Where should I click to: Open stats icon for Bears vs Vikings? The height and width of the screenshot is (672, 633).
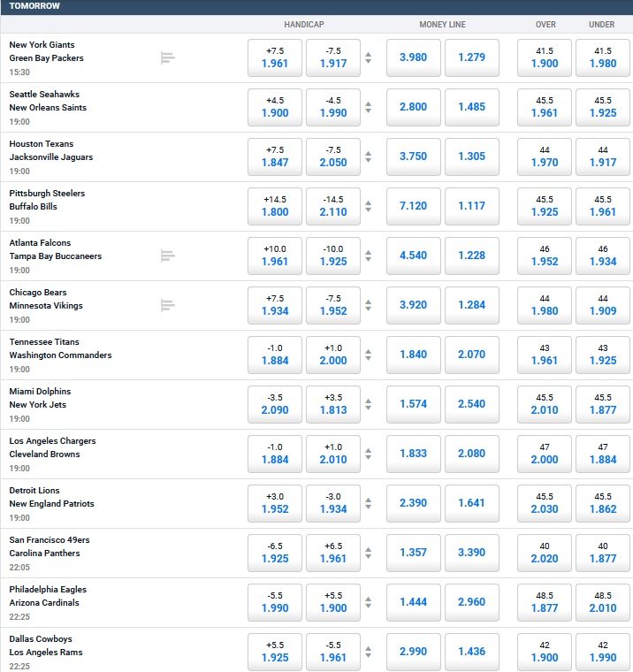[x=168, y=305]
